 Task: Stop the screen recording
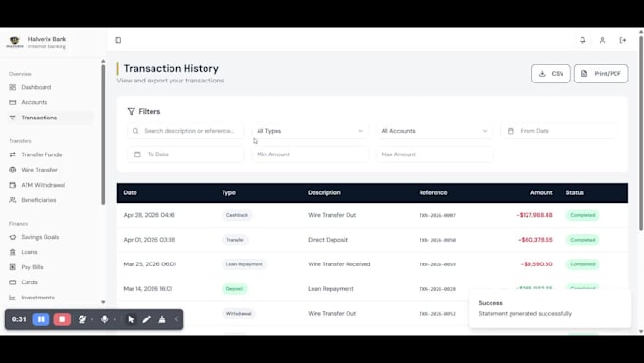tap(62, 319)
